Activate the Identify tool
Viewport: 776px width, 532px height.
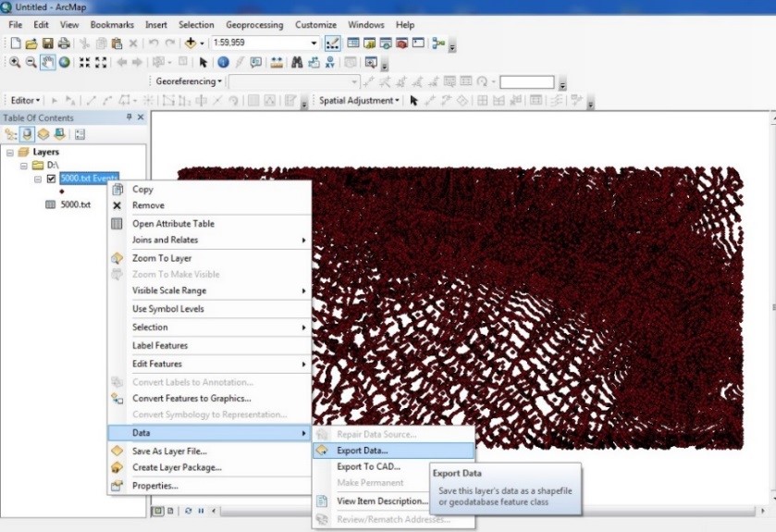coord(223,62)
